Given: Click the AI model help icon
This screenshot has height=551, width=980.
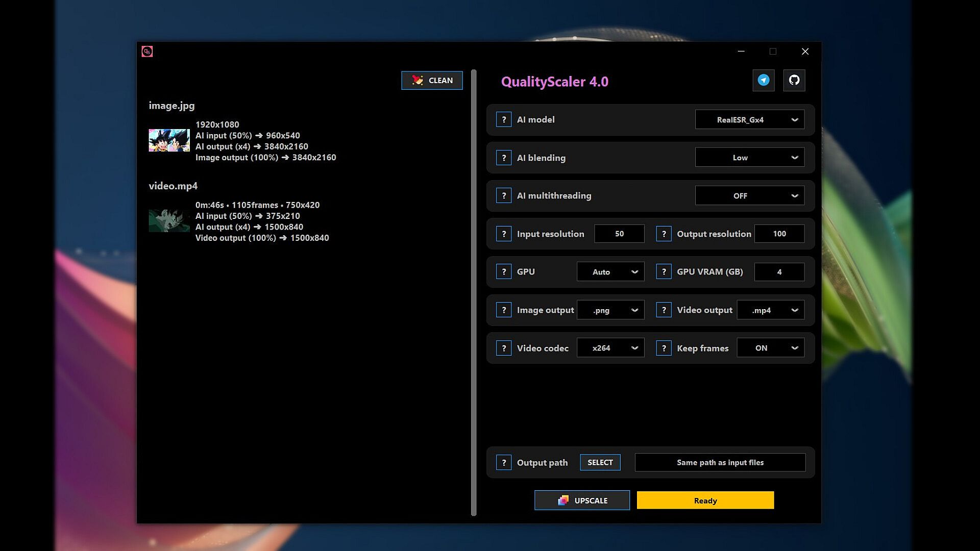Looking at the screenshot, I should [x=503, y=119].
